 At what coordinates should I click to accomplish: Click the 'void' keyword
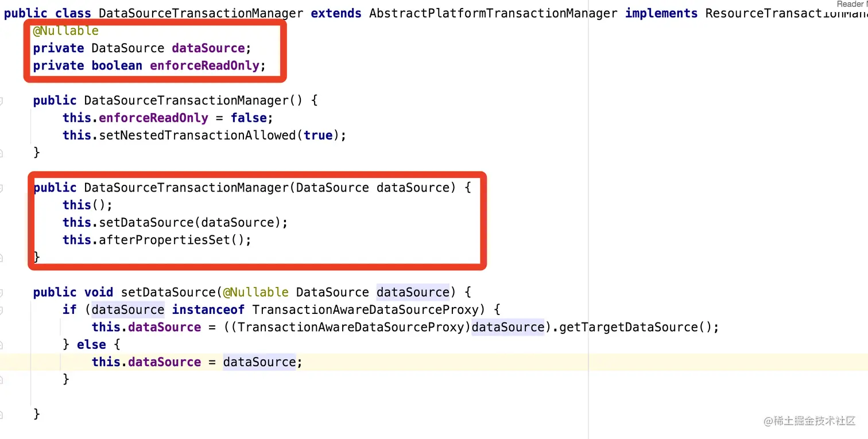click(x=98, y=292)
